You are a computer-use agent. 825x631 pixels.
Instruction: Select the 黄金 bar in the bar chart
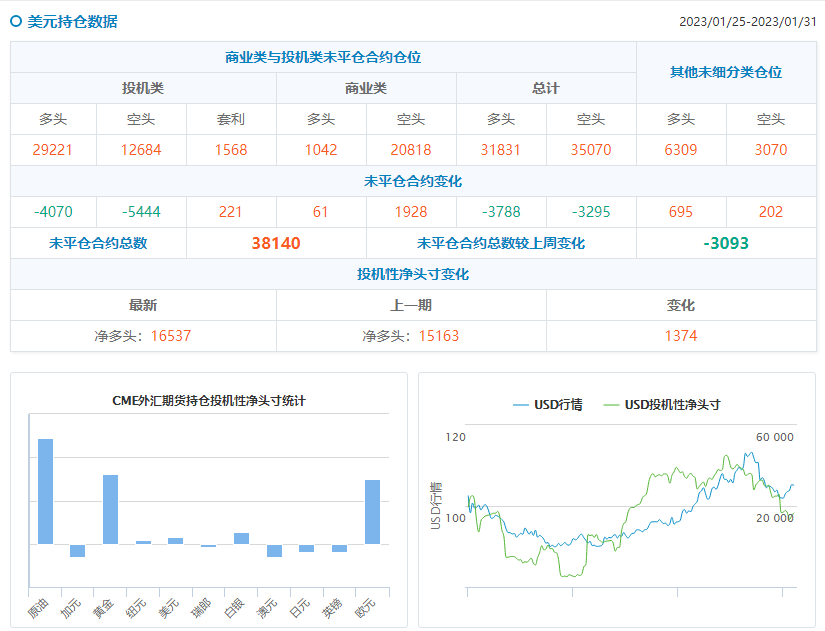click(110, 509)
